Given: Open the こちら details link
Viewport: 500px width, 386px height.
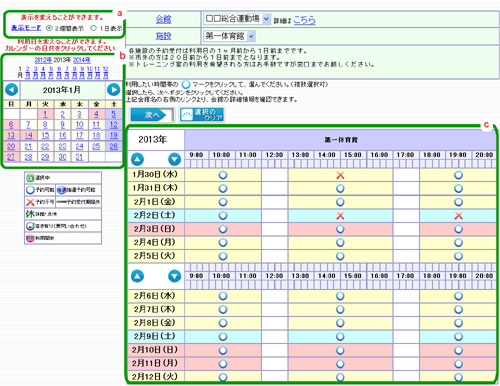Looking at the screenshot, I should pos(304,20).
